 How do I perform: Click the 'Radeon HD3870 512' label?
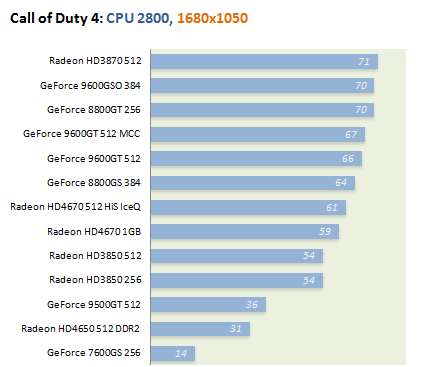pos(95,61)
